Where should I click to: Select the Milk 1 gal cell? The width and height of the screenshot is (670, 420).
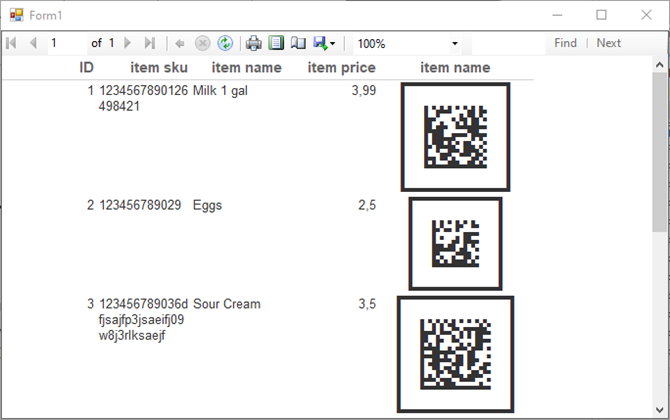tap(220, 91)
